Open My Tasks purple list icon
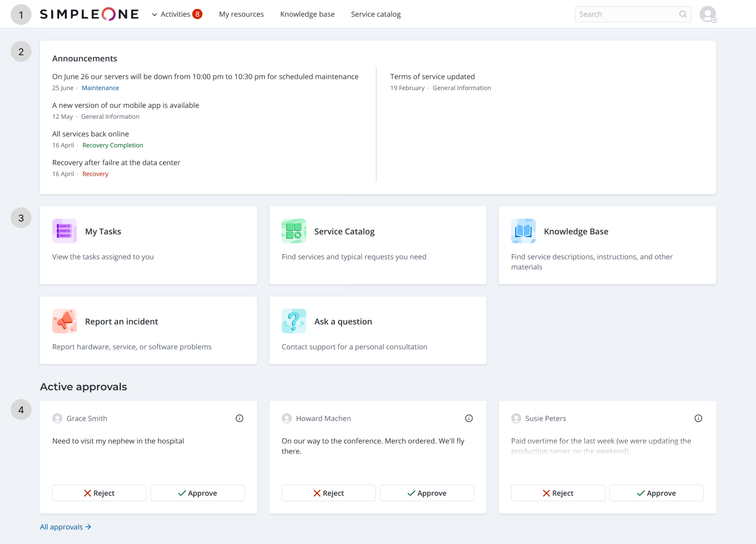This screenshot has width=756, height=544. [x=64, y=231]
